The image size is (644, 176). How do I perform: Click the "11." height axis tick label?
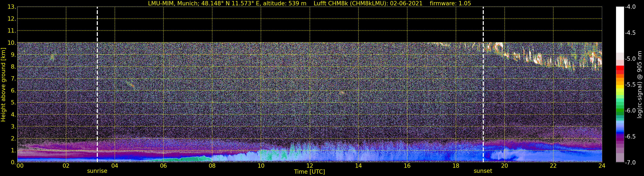coord(12,31)
